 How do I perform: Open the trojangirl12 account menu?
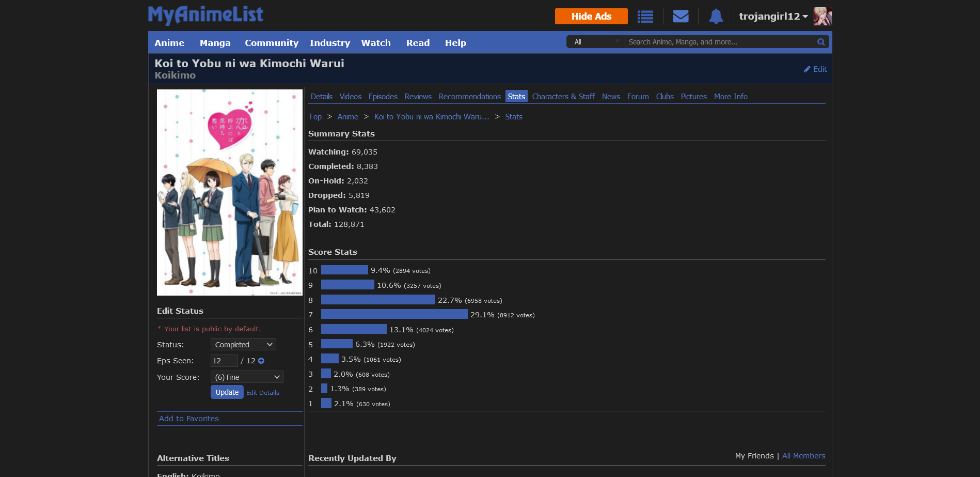[773, 17]
